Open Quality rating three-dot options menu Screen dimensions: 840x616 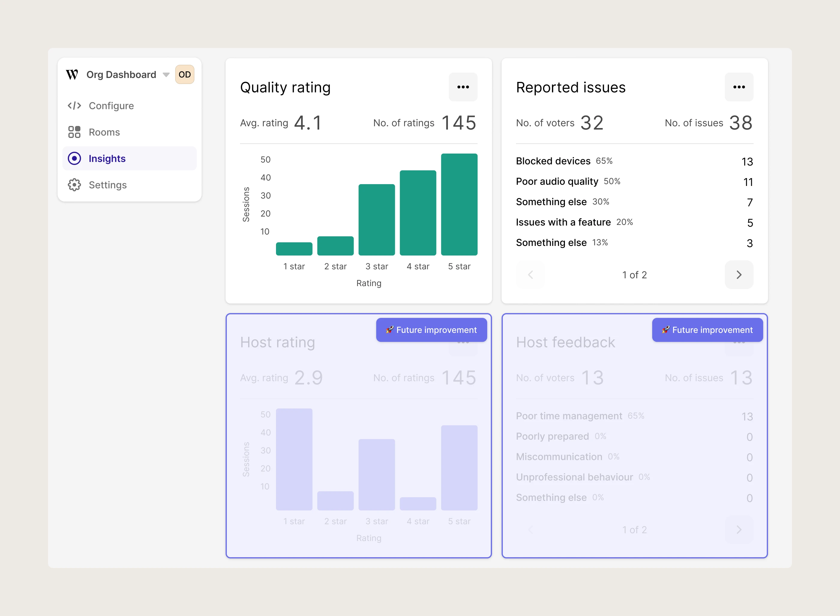pos(463,87)
